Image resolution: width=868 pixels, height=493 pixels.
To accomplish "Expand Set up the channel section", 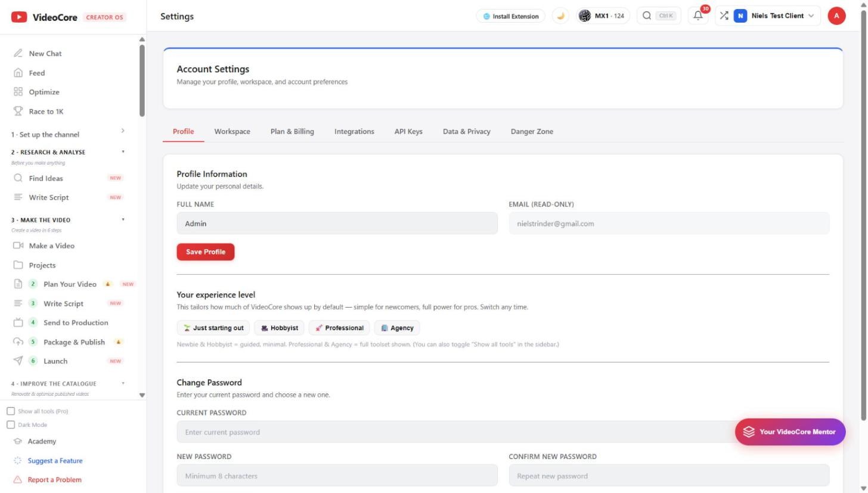I will coord(69,134).
